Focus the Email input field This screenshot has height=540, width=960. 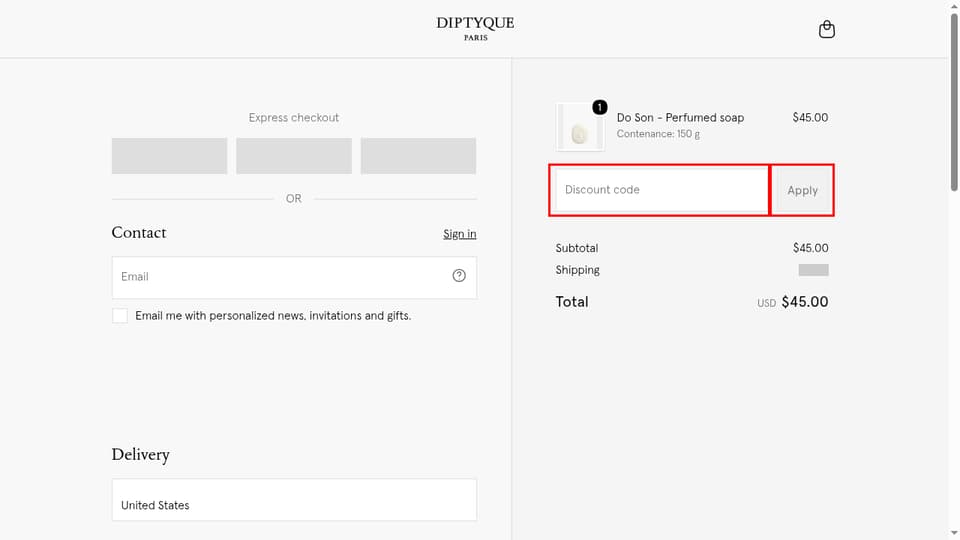(294, 277)
